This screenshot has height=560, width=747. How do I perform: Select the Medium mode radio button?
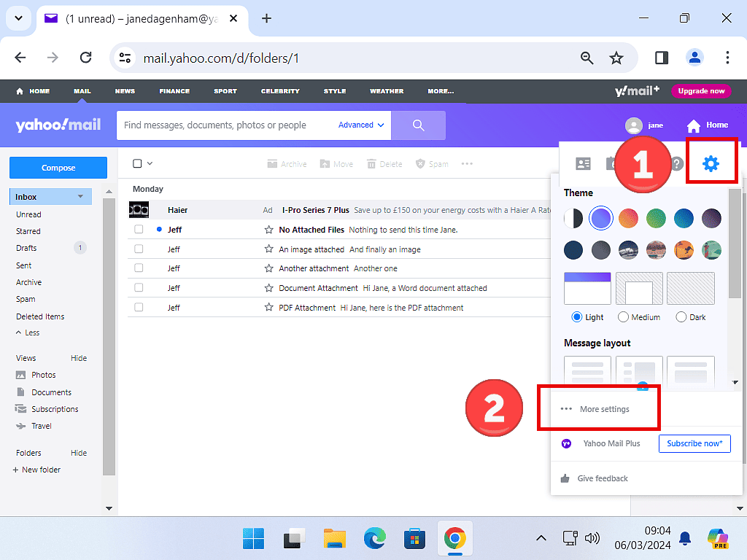point(623,317)
